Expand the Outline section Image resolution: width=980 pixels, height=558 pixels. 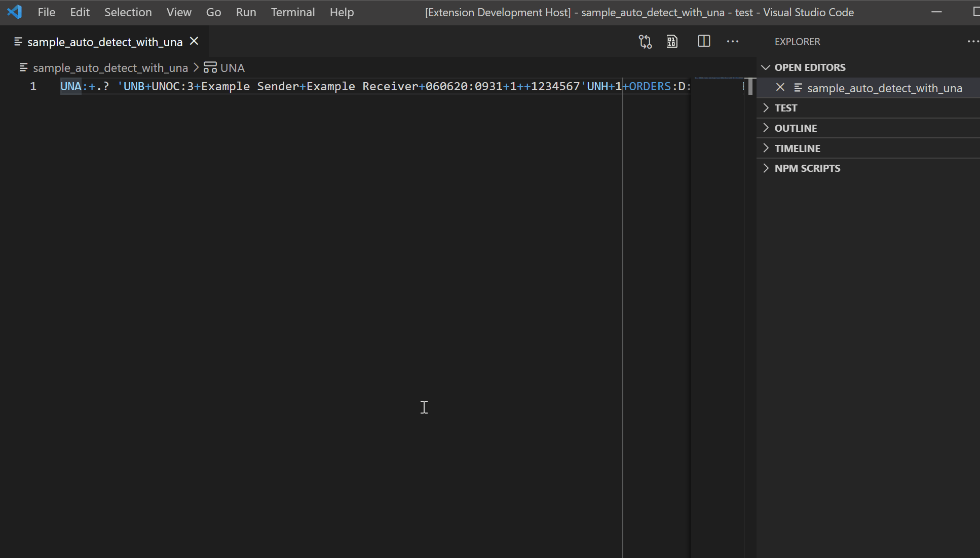point(796,128)
